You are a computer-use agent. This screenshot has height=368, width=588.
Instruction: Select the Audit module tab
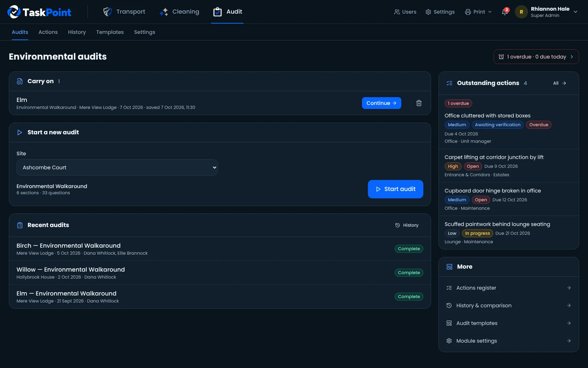[x=227, y=12]
